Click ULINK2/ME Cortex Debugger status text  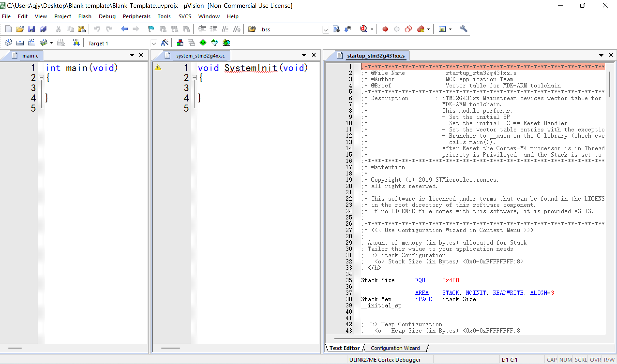(385, 360)
